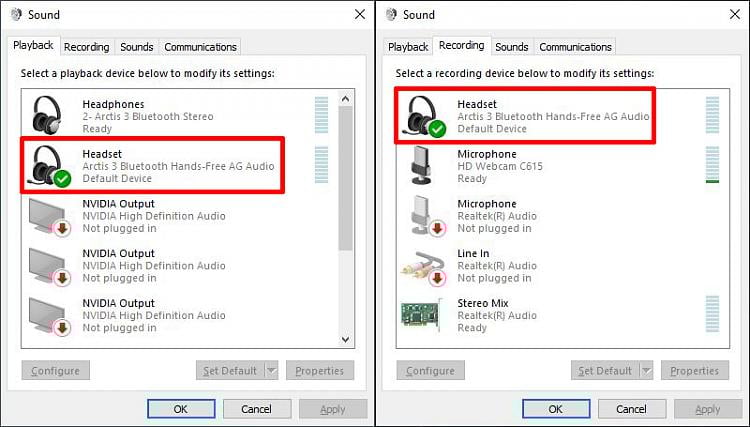Click scroll up arrow in playback device list

pyautogui.click(x=346, y=99)
